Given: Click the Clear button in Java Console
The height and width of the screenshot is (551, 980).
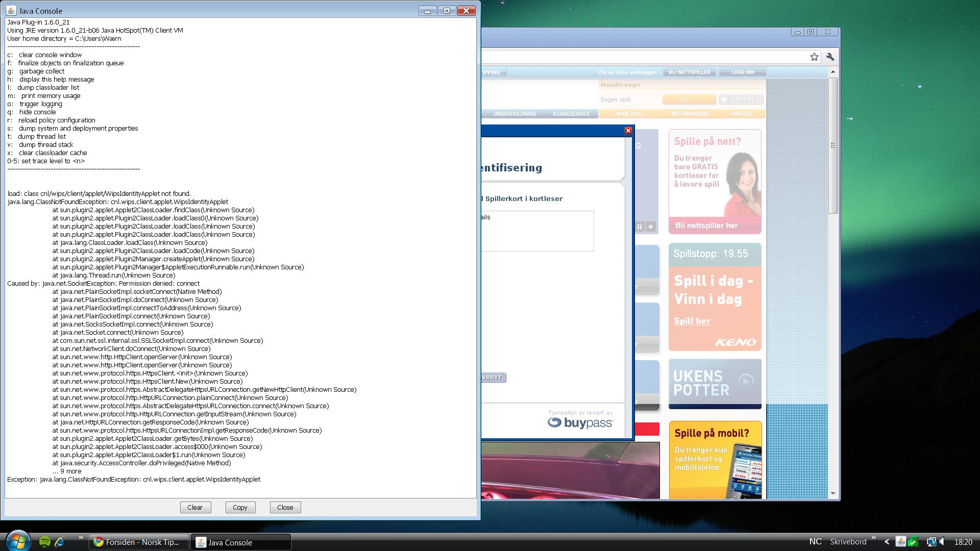Looking at the screenshot, I should [195, 507].
